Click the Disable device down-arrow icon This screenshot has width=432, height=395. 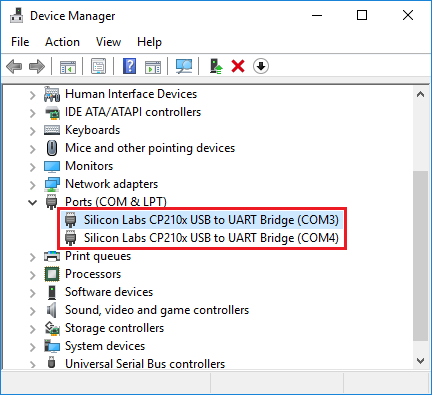click(x=261, y=66)
